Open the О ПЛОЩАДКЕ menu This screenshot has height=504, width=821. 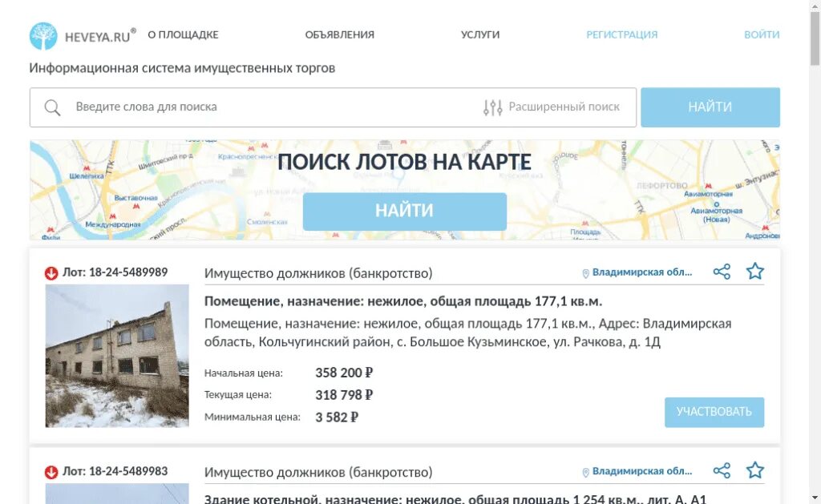(x=184, y=34)
